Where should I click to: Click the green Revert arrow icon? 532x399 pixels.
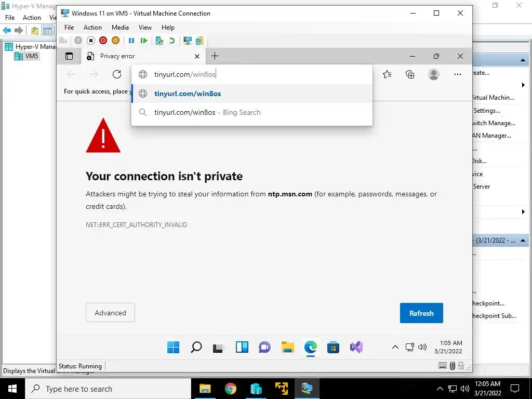(172, 41)
